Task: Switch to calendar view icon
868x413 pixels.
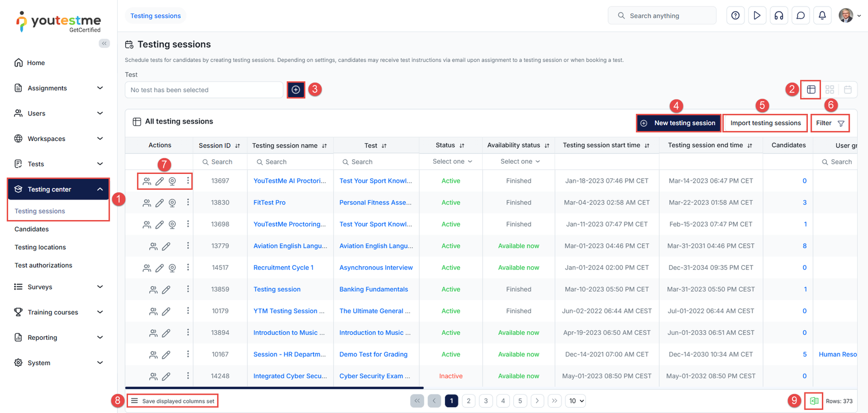Action: point(847,89)
